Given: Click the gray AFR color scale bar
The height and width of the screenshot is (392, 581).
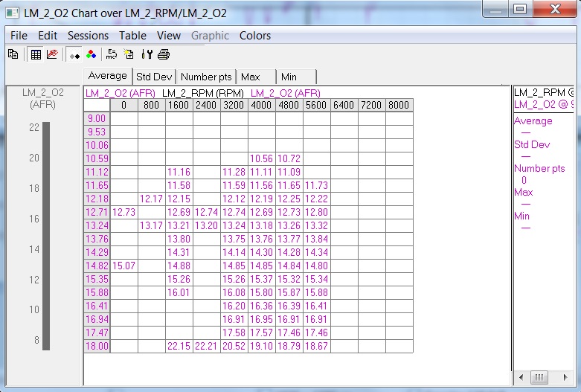Looking at the screenshot, I should click(x=46, y=236).
